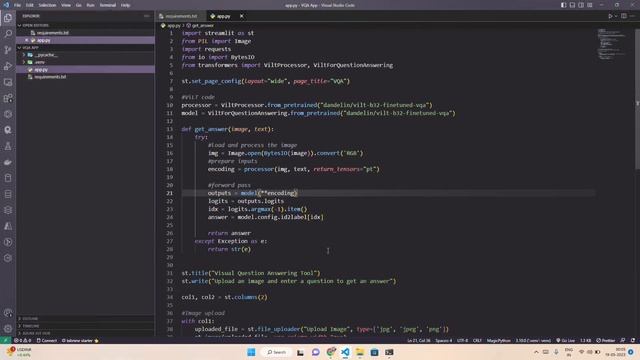This screenshot has width=640, height=360.
Task: Click tabnine starter in status bar
Action: [x=80, y=340]
